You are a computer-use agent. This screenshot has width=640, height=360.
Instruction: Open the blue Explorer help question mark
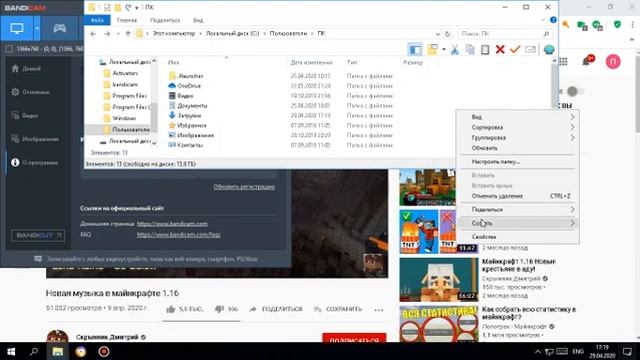[553, 20]
